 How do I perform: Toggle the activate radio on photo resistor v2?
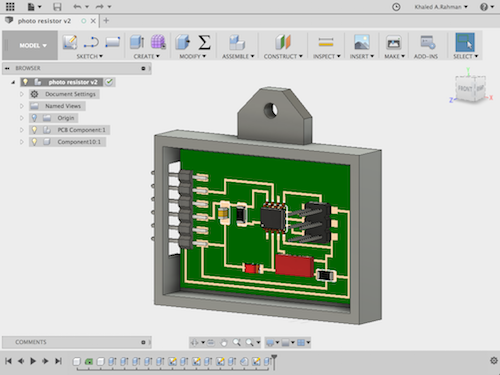pyautogui.click(x=109, y=82)
